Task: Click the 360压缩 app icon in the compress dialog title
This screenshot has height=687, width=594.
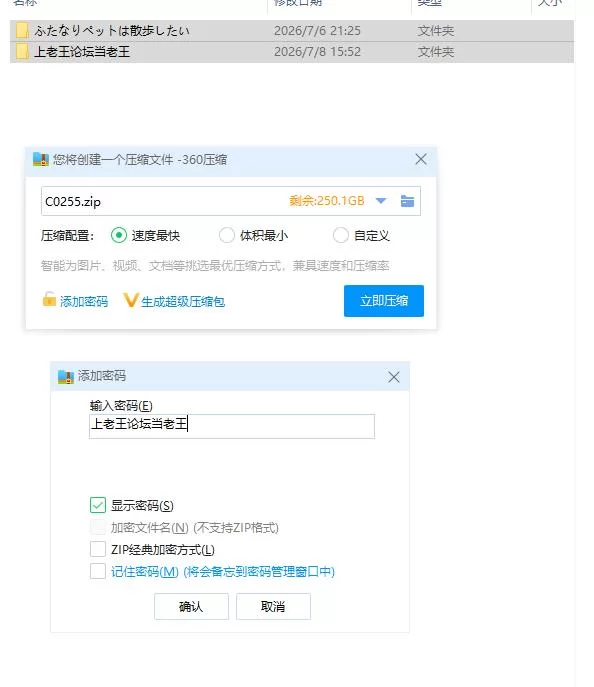Action: 41,159
